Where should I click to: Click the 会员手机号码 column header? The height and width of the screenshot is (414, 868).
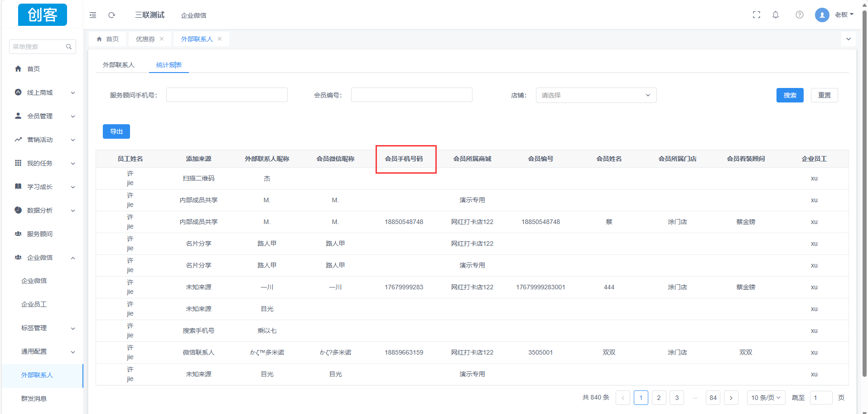pyautogui.click(x=404, y=159)
